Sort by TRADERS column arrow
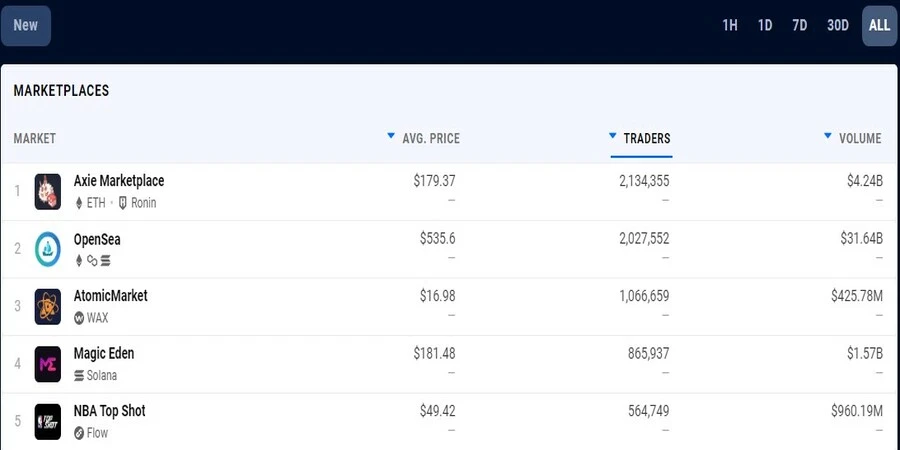 click(612, 136)
